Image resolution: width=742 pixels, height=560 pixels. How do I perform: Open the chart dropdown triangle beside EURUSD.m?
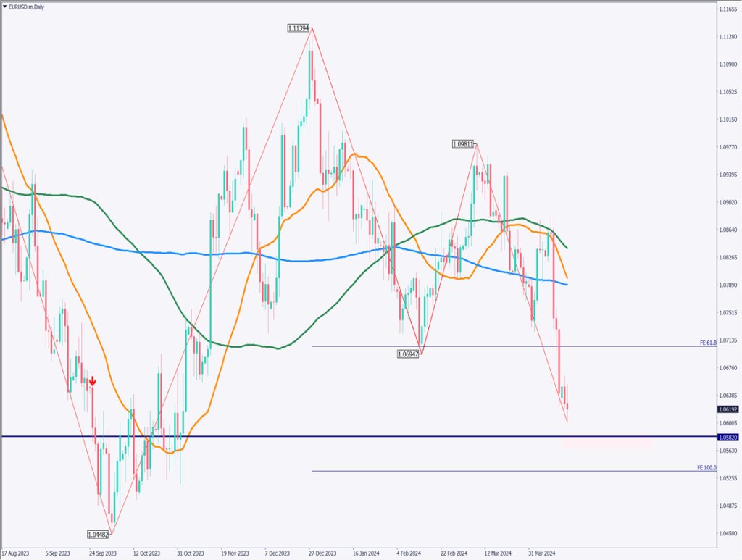click(5, 6)
